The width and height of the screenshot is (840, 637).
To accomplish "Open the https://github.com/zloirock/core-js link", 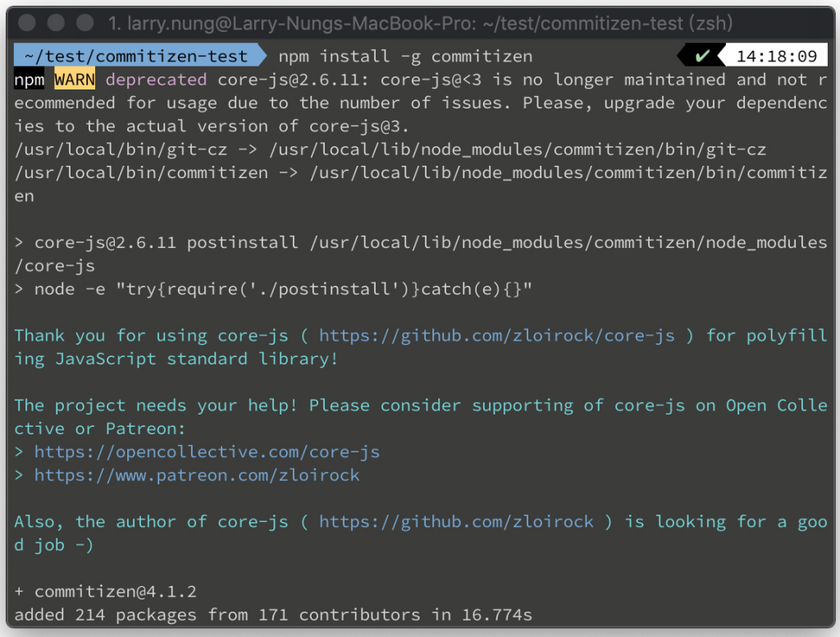I will click(497, 336).
